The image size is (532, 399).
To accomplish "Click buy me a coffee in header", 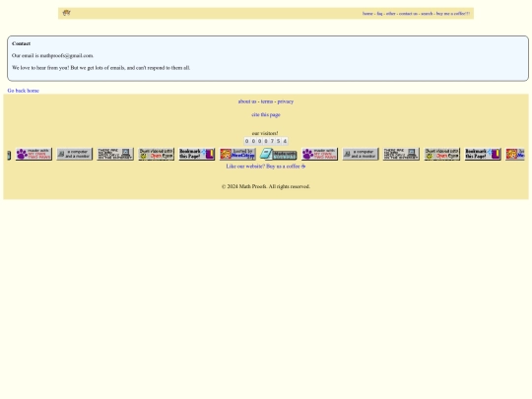I will point(453,14).
